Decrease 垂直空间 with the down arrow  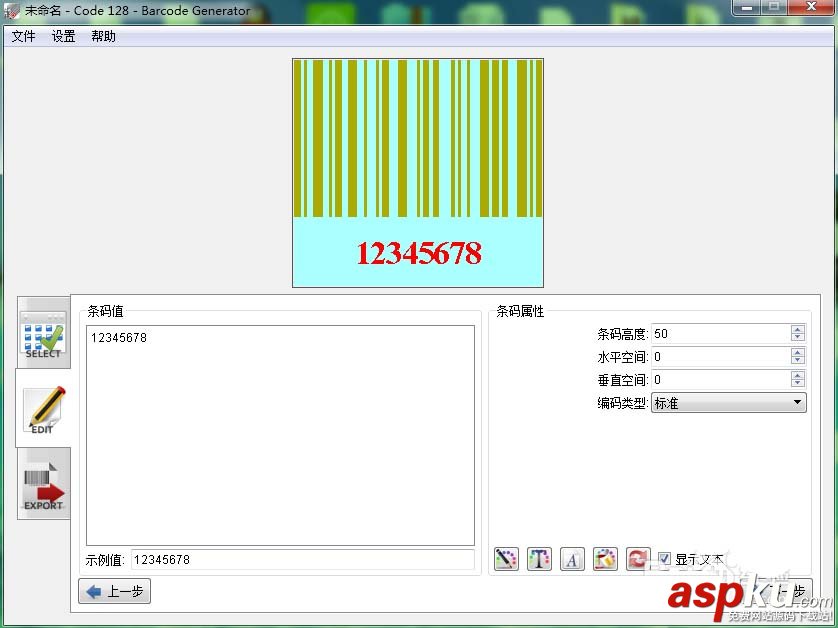797,384
